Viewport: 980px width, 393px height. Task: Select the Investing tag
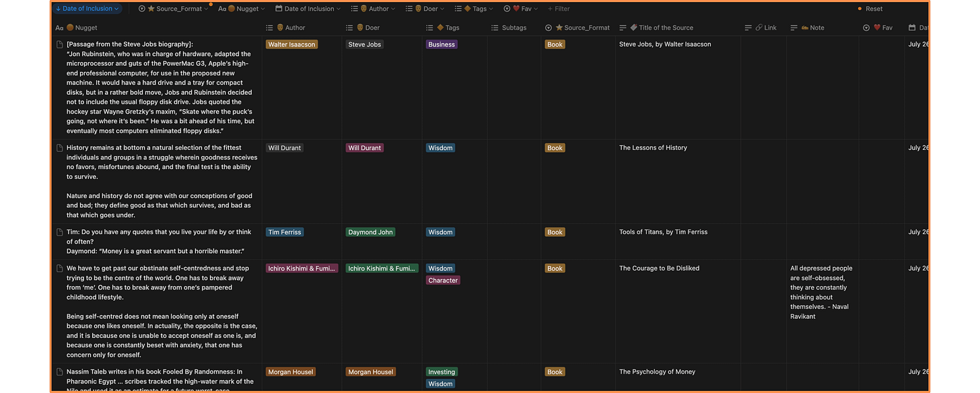coord(442,372)
